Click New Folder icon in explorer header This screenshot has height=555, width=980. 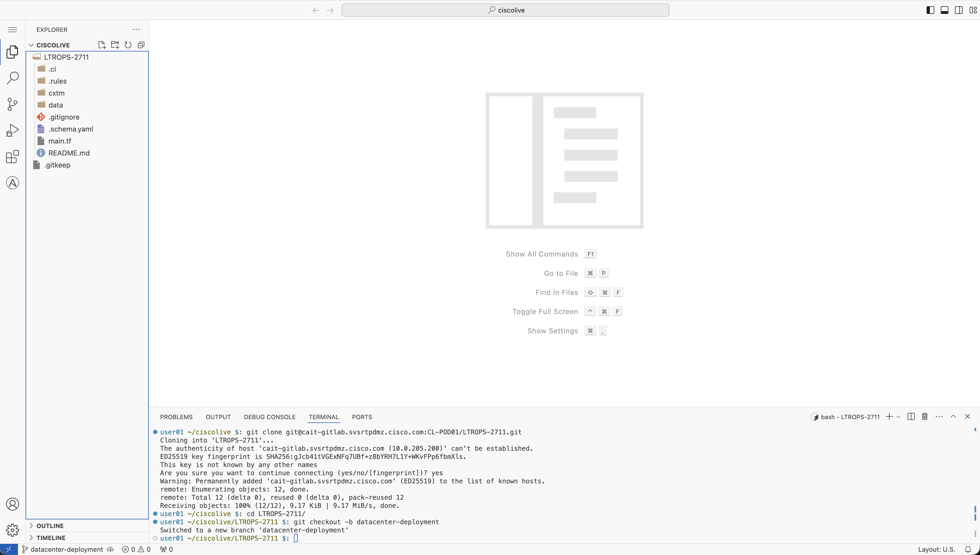(115, 45)
